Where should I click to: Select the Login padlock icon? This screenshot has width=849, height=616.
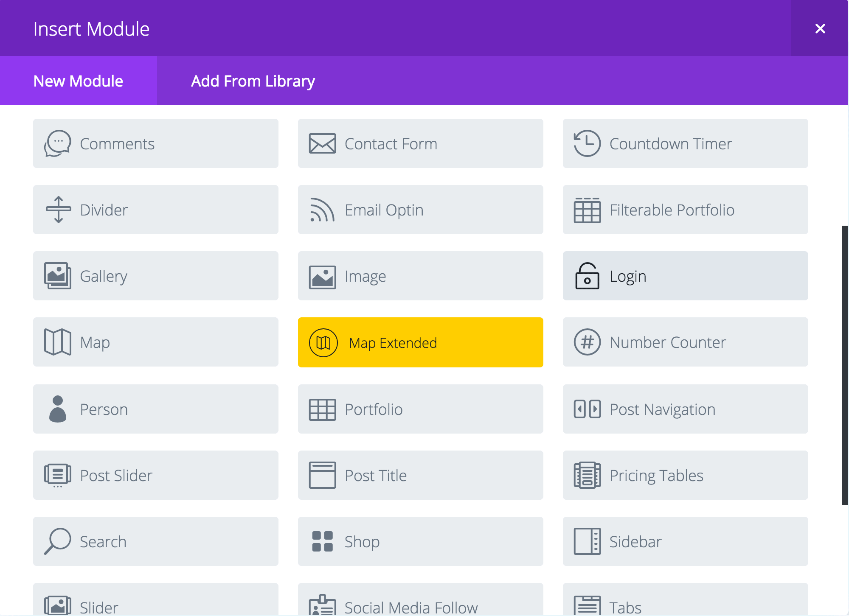point(587,276)
